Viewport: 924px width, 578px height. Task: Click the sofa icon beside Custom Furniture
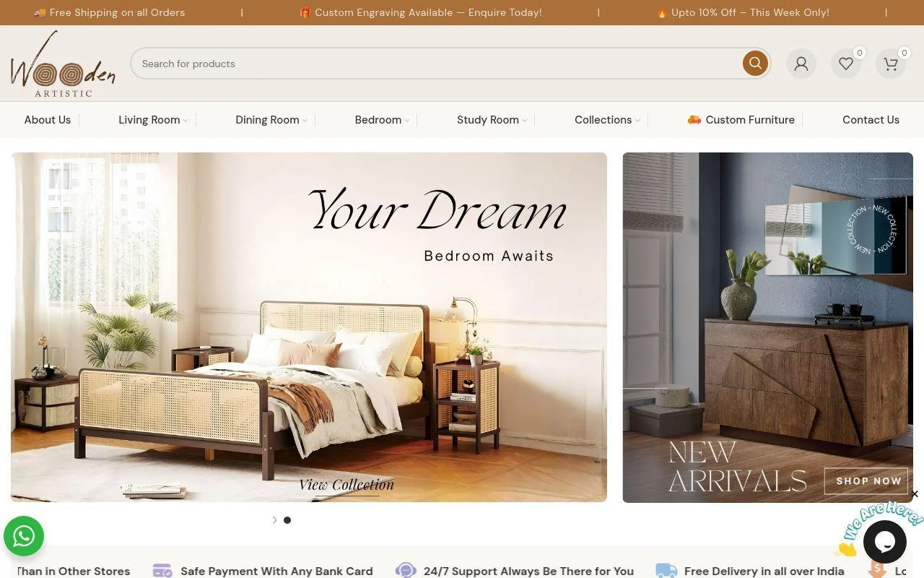[694, 120]
